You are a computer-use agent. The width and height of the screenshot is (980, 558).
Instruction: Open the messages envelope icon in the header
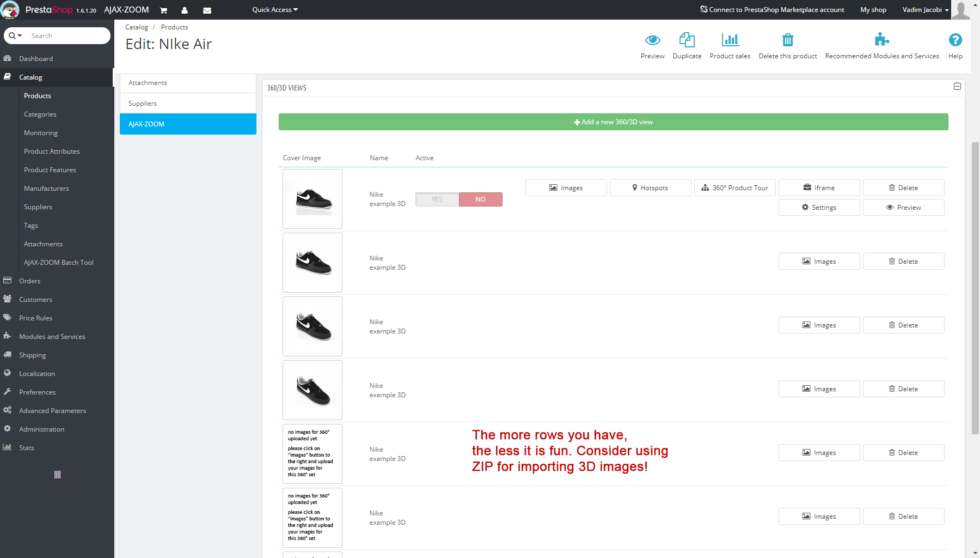[207, 10]
